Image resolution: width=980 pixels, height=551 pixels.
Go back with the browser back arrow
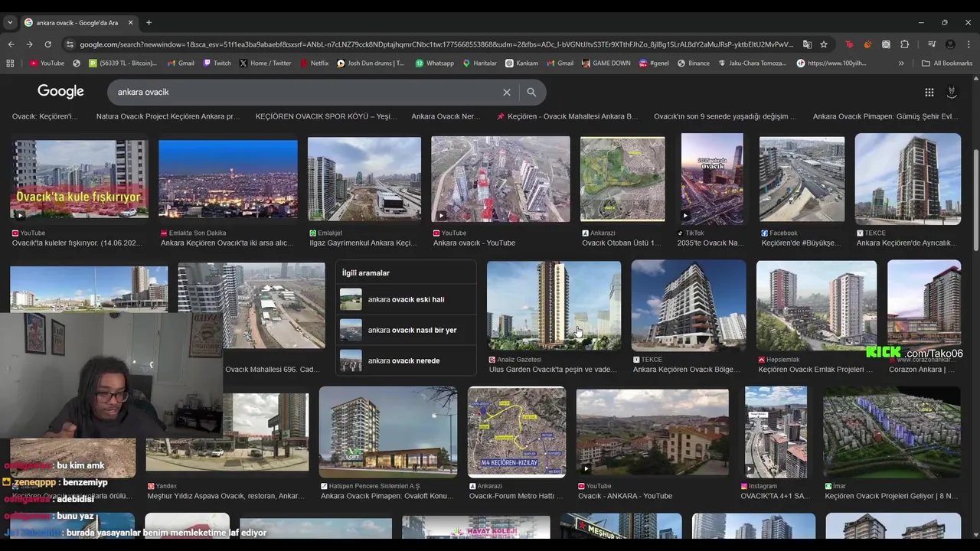point(11,44)
